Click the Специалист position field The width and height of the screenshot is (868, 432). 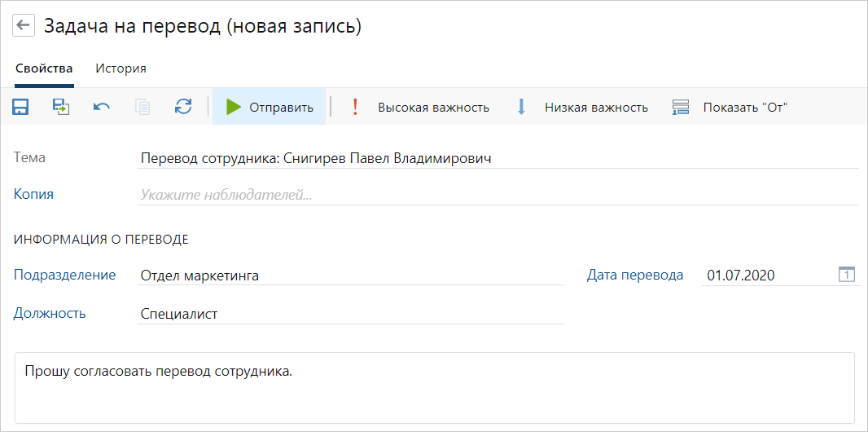[350, 314]
